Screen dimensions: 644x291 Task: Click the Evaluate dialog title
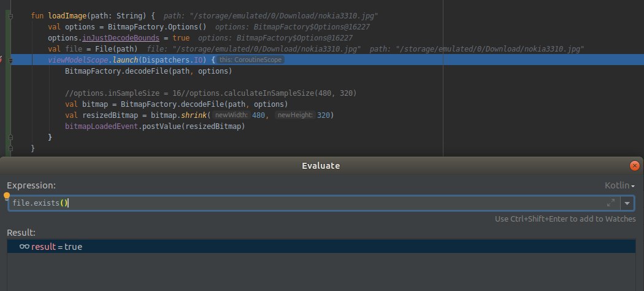click(x=321, y=166)
